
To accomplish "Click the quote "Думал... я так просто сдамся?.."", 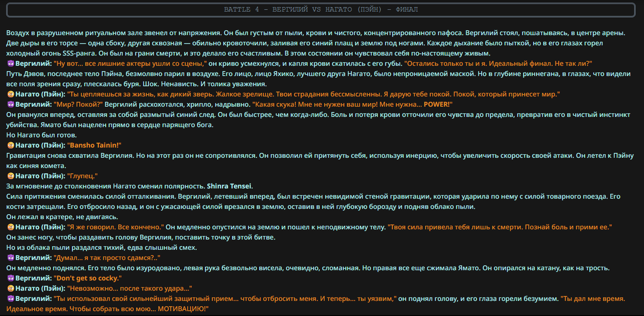I will [x=107, y=258].
